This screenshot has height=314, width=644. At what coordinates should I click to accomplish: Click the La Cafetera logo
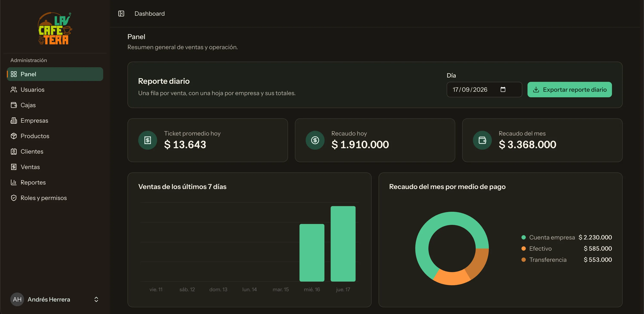pos(55,28)
